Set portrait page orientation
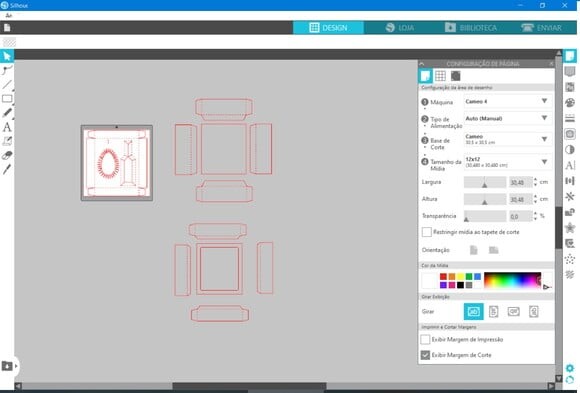Screen dimensions: 580x393 pyautogui.click(x=473, y=250)
